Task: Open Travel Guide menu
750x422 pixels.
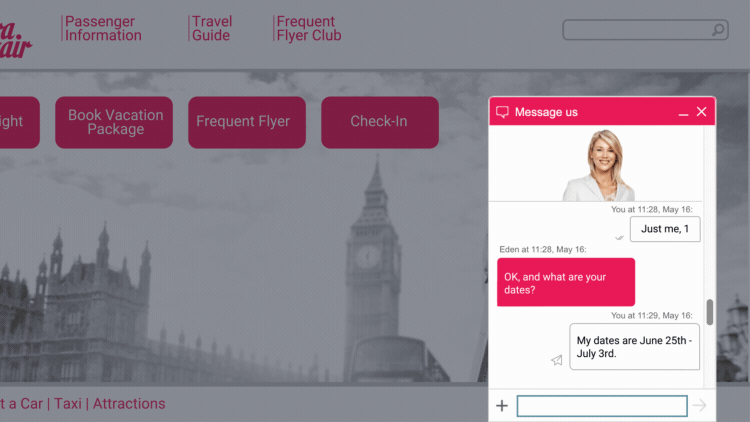Action: (x=212, y=28)
